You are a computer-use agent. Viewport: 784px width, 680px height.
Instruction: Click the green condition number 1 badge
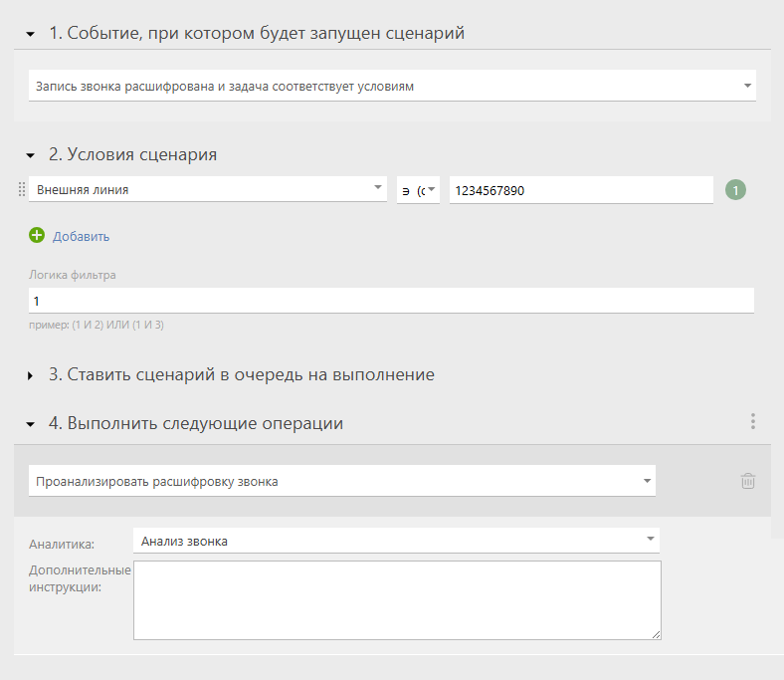[x=735, y=190]
